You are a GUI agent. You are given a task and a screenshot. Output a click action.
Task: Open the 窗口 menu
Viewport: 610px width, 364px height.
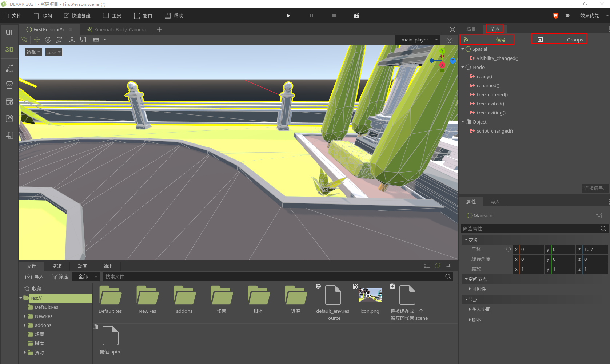pyautogui.click(x=143, y=16)
